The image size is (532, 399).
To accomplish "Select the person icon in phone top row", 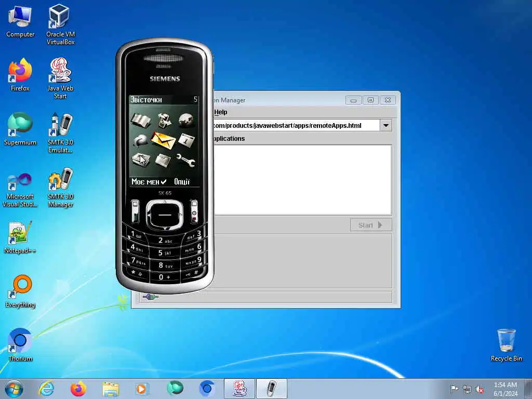I will 164,121.
